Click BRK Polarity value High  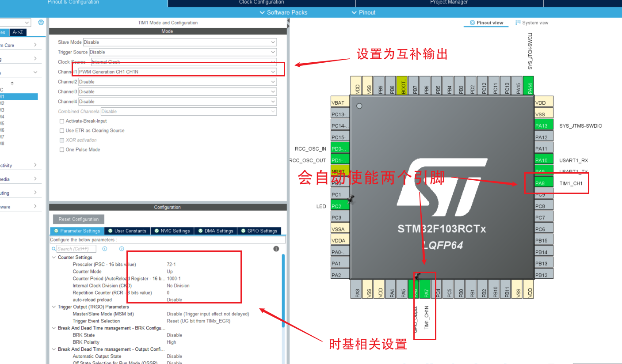172,342
